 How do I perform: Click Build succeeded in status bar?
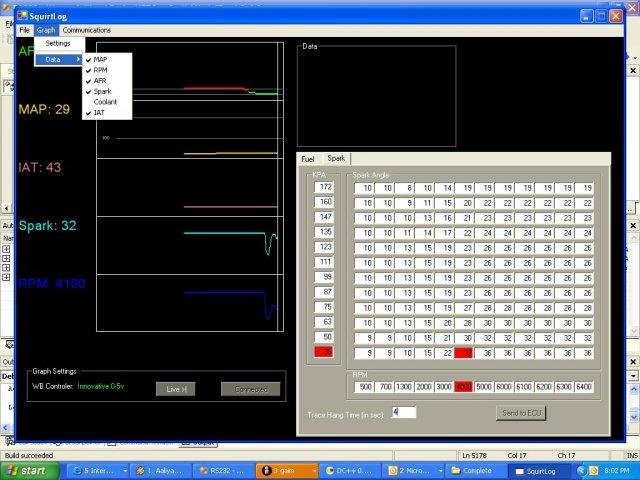(x=29, y=455)
